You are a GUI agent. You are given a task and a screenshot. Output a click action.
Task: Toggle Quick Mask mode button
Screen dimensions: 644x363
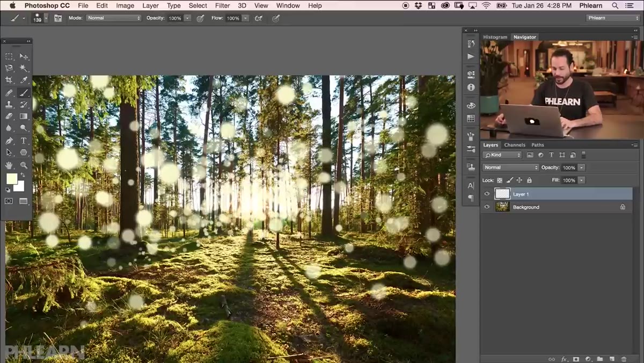pos(9,201)
